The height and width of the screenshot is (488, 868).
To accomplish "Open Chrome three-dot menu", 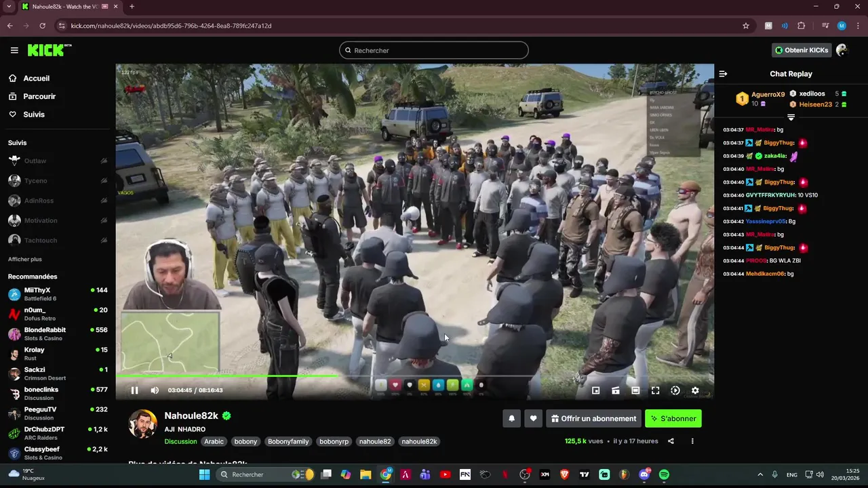I will 857,26.
